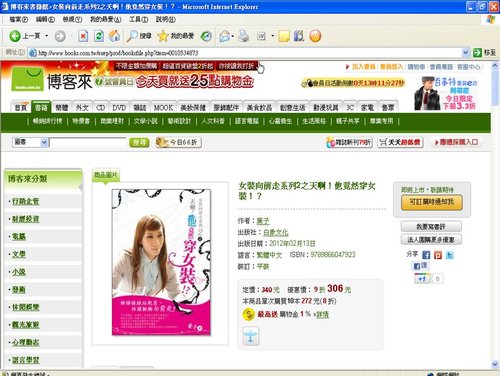Open the 工具 menu
This screenshot has width=500, height=376.
pyautogui.click(x=138, y=19)
